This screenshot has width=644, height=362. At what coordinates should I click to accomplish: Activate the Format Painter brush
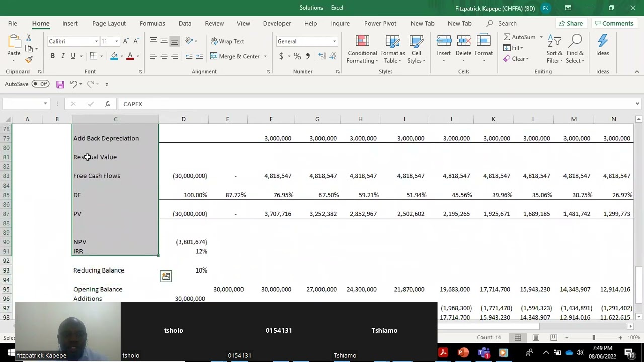[29, 59]
